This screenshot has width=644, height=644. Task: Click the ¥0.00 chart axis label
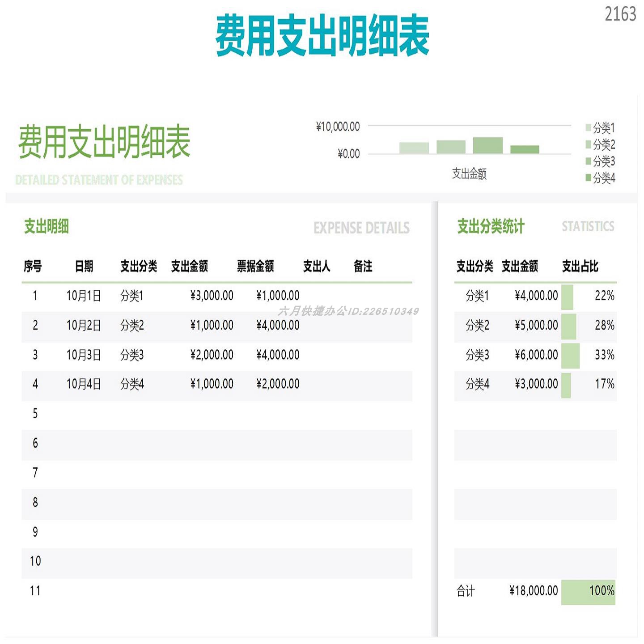348,154
